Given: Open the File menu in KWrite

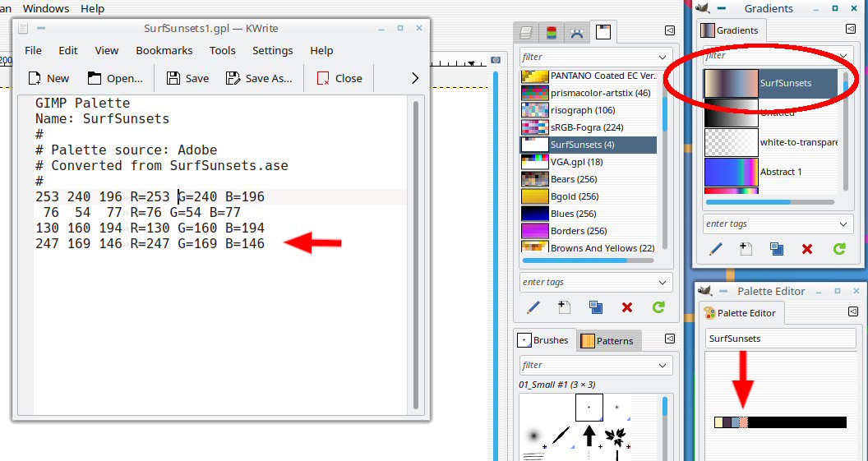Looking at the screenshot, I should click(33, 50).
